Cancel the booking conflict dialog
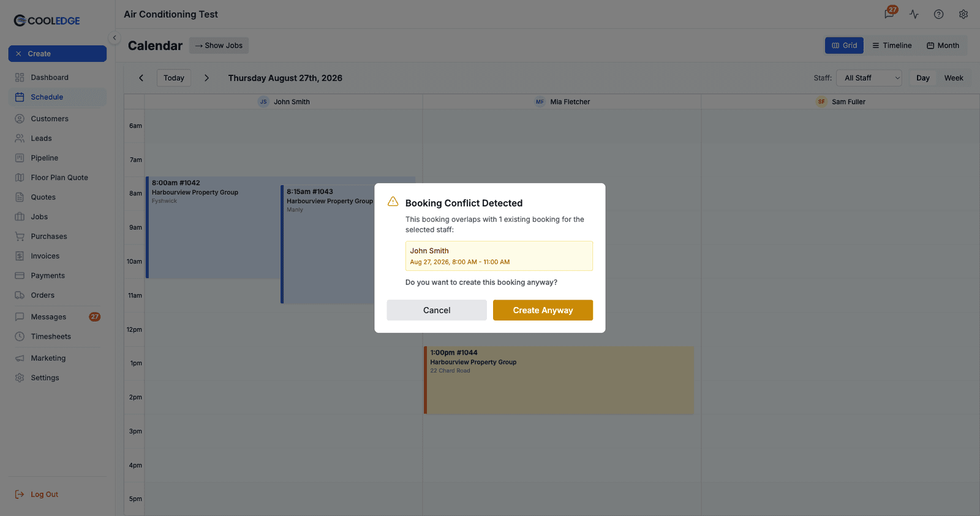Viewport: 980px width, 516px height. point(437,310)
